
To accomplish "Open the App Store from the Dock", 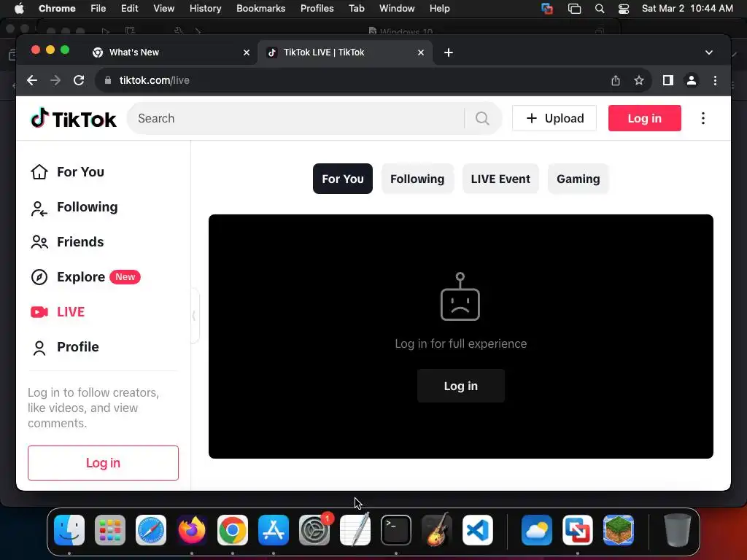I will point(274,530).
